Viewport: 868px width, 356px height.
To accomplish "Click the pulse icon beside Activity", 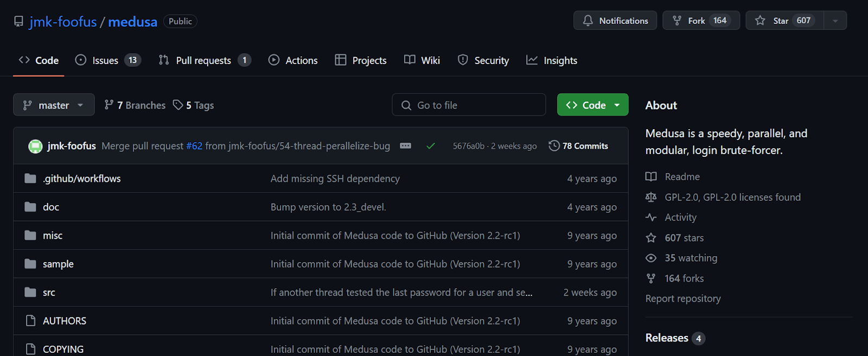I will (651, 218).
